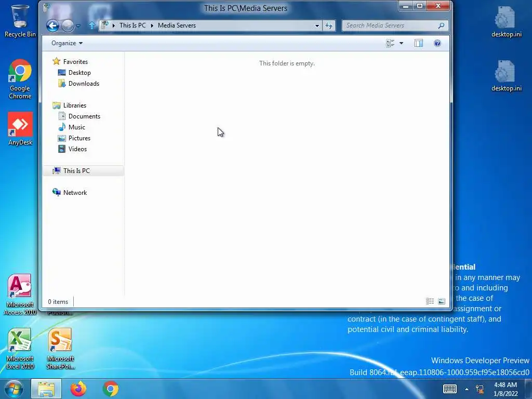Select This Is PC in navigation pane
532x399 pixels.
click(84, 170)
